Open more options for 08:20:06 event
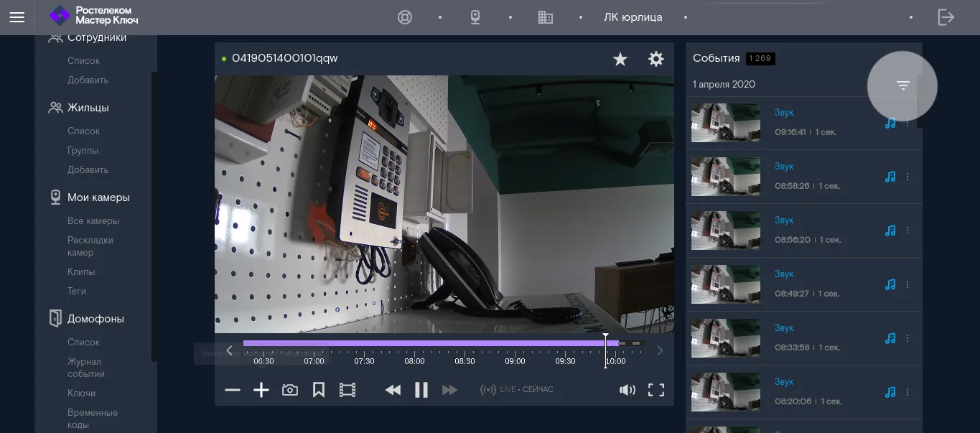Screen dimensions: 980x433 907,392
